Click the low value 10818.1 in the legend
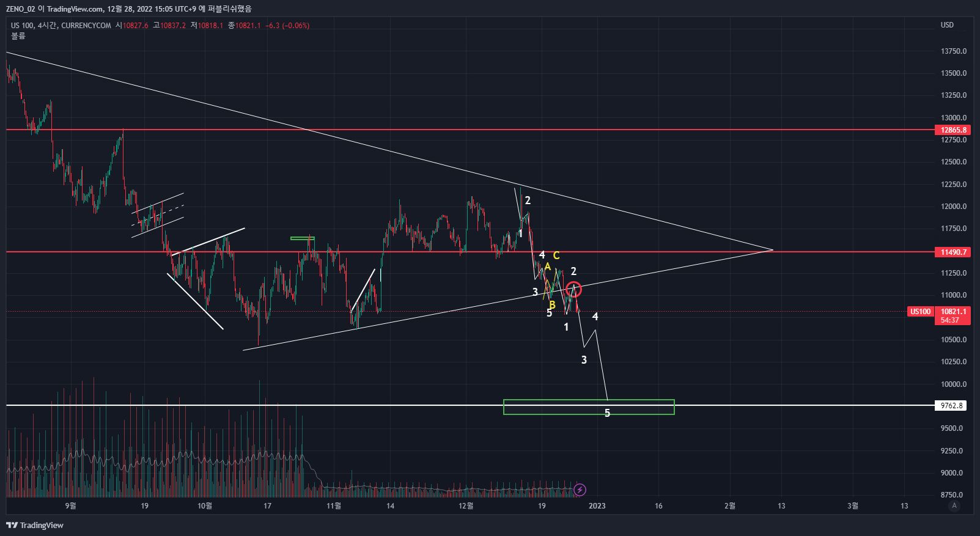The height and width of the screenshot is (536, 980). click(x=210, y=26)
